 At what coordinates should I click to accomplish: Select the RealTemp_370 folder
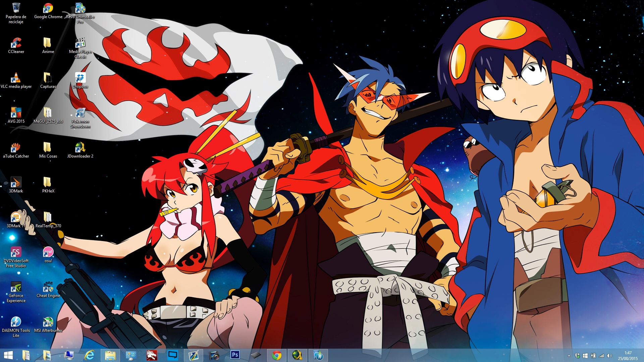48,220
